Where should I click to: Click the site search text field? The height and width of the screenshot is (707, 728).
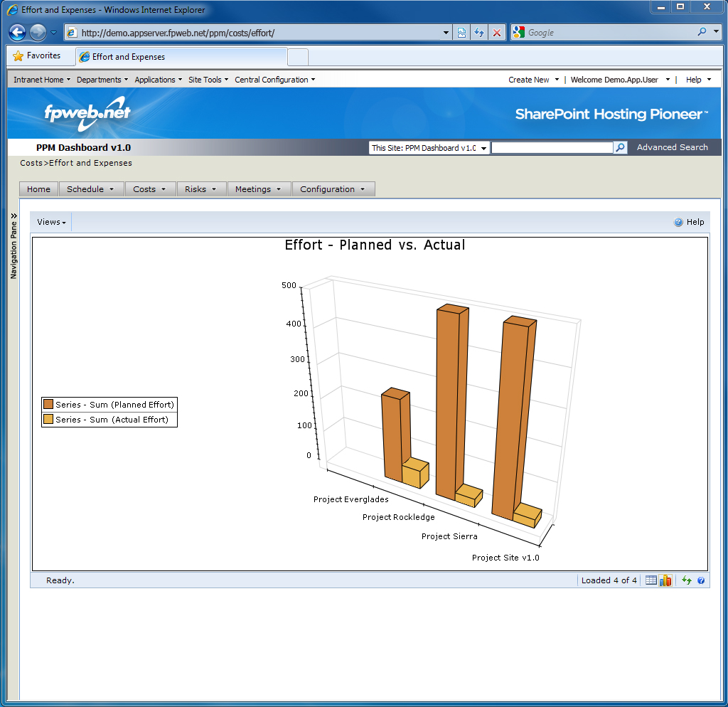(552, 148)
